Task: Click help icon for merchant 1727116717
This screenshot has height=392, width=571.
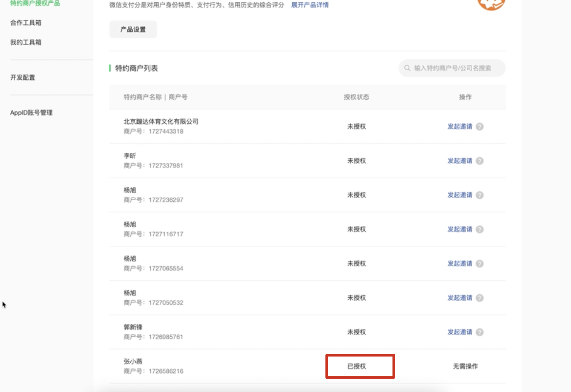Action: coord(479,229)
